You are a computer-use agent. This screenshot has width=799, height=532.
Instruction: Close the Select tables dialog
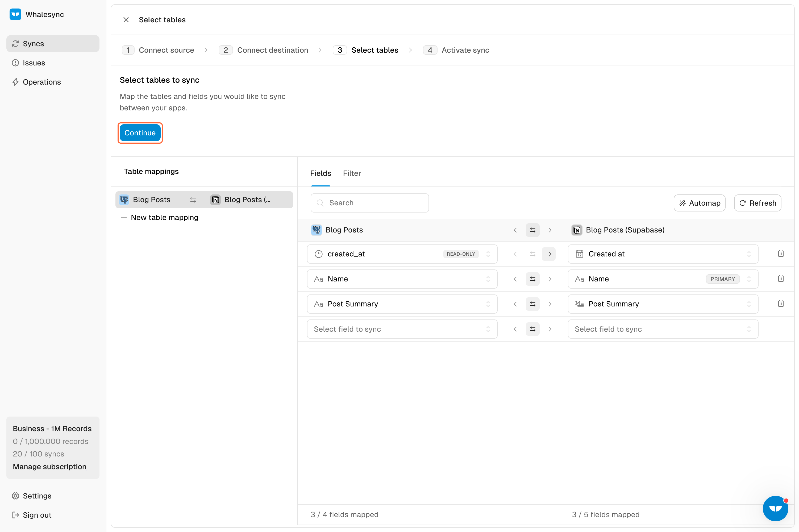pos(126,20)
